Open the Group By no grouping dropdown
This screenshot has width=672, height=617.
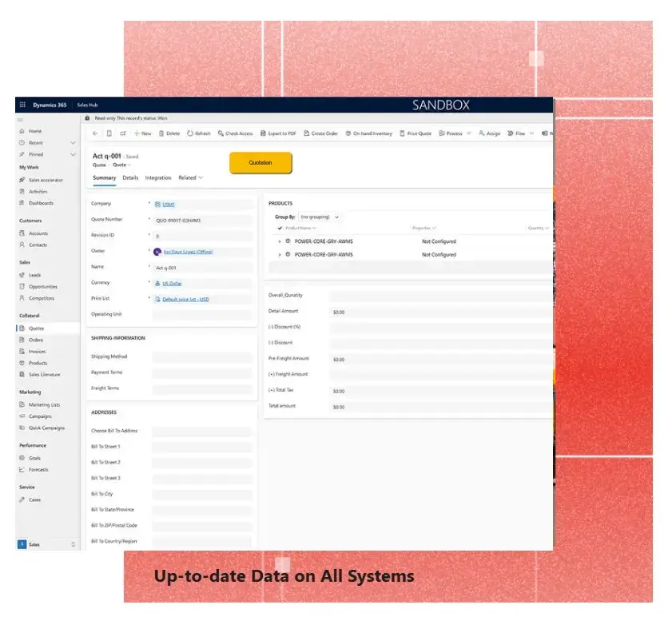pos(319,217)
